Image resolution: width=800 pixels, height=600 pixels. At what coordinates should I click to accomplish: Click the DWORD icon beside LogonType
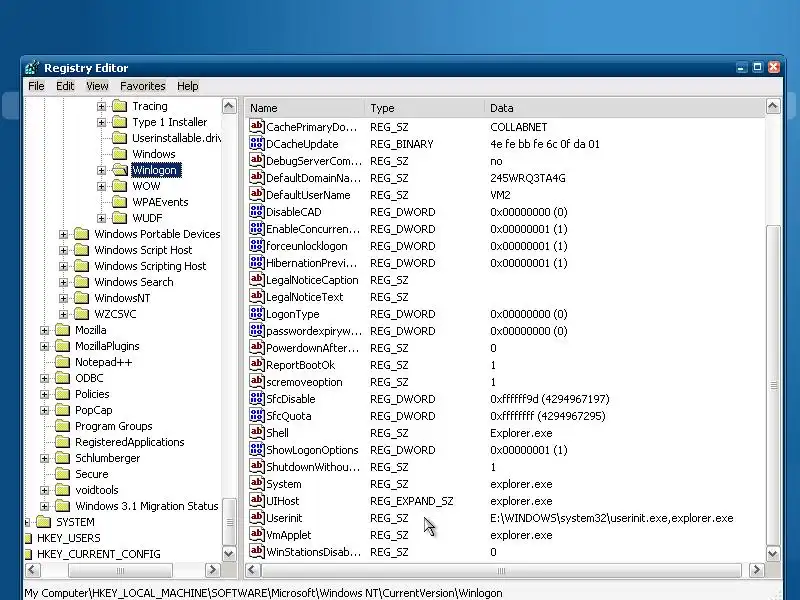pyautogui.click(x=257, y=313)
